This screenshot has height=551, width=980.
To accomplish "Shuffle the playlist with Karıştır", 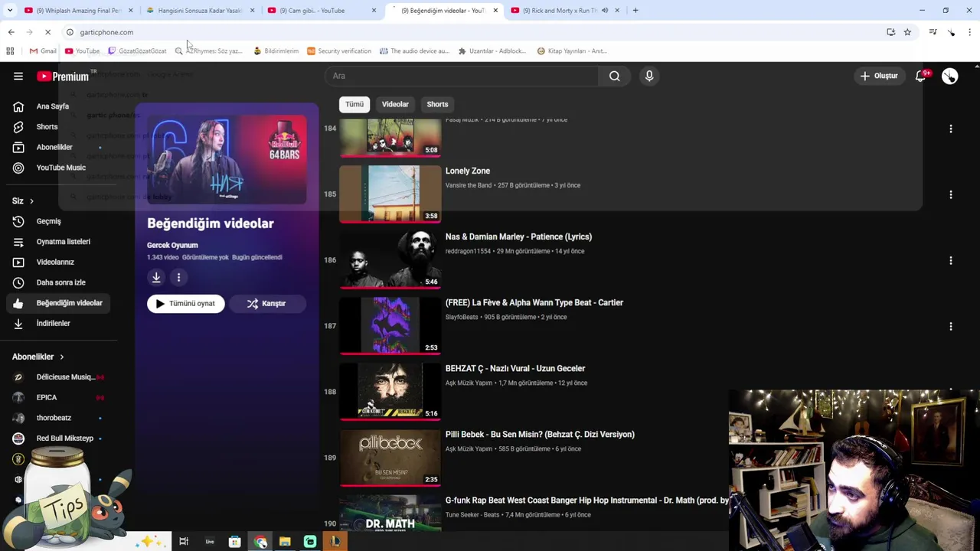I will click(266, 304).
